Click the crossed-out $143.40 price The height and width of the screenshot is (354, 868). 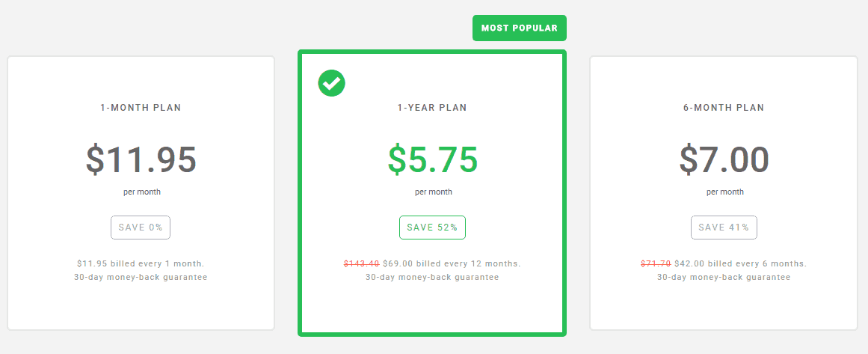pos(361,263)
